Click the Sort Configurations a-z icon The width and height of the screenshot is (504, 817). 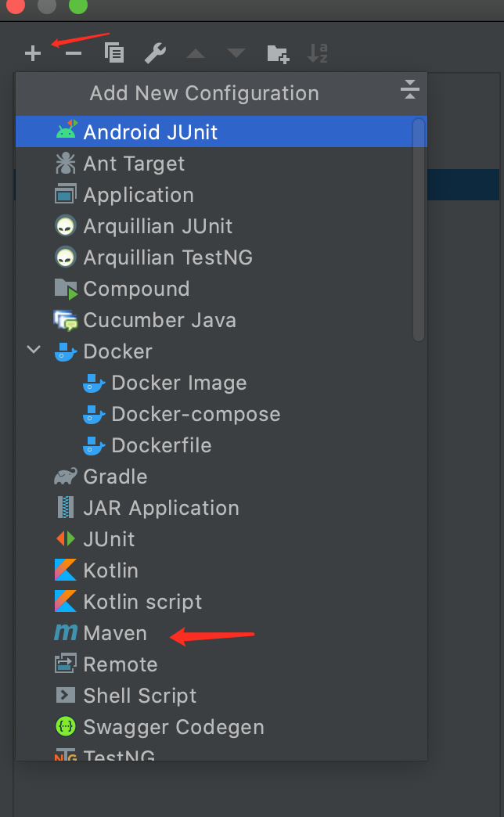click(318, 53)
